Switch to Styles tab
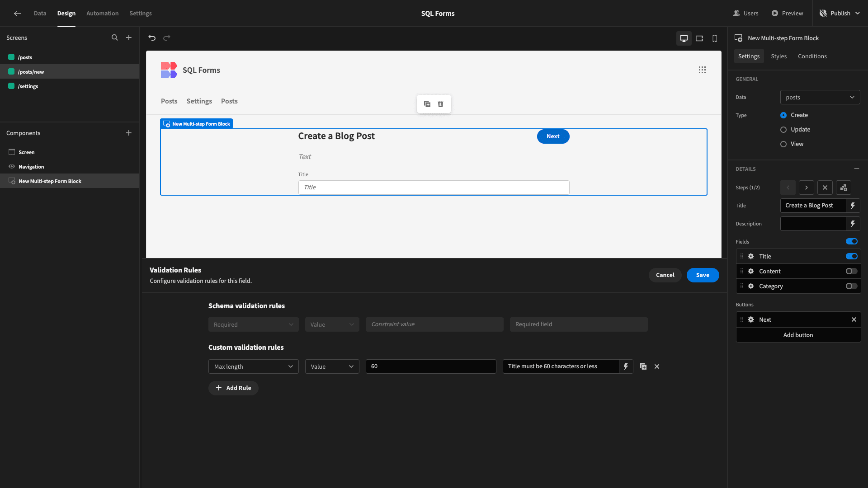 [x=779, y=56]
